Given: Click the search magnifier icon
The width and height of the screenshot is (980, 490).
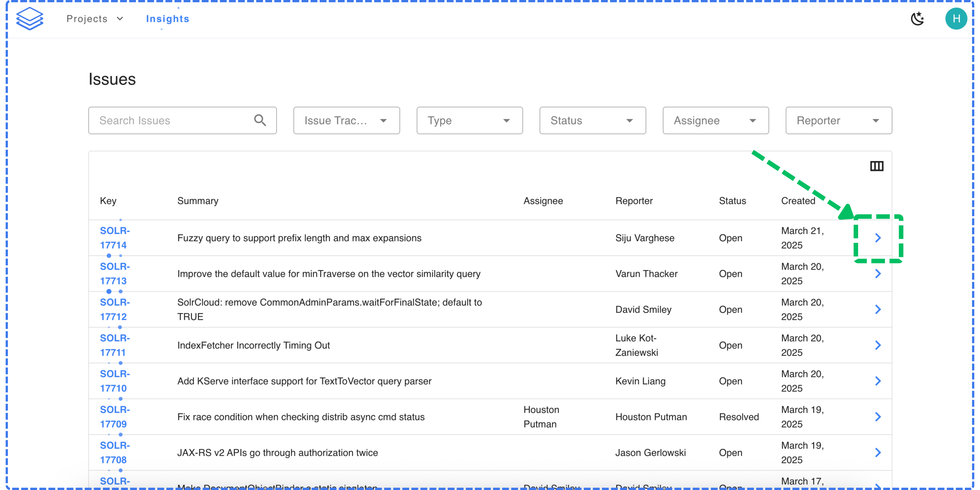Looking at the screenshot, I should pos(260,120).
